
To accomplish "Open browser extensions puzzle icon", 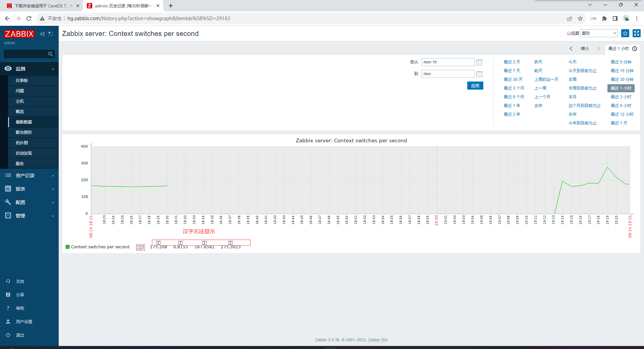I will coord(604,18).
